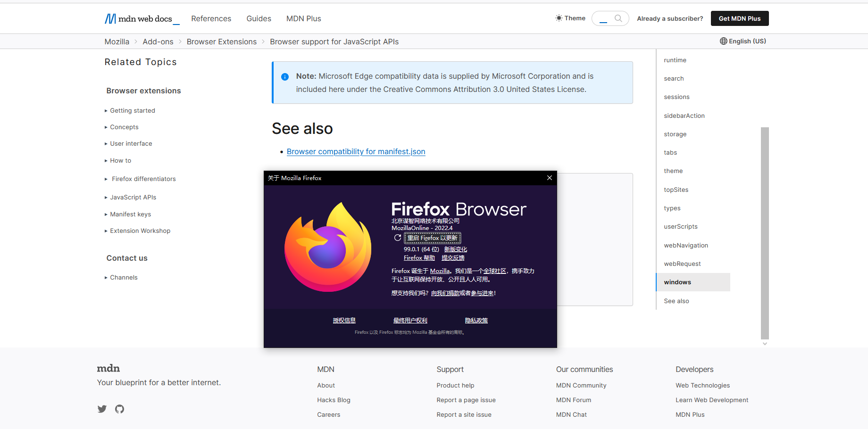The image size is (868, 429).
Task: Open the MDN GitHub icon in footer
Action: click(x=120, y=409)
